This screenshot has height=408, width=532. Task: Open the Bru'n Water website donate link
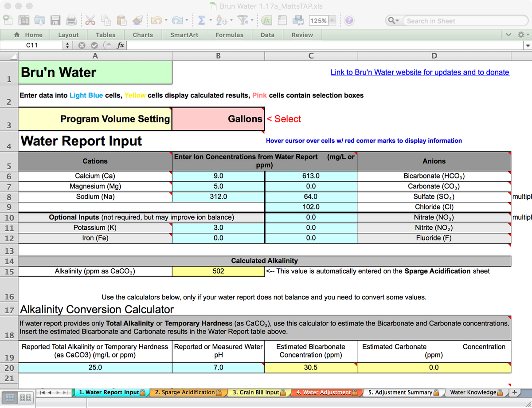tap(420, 72)
